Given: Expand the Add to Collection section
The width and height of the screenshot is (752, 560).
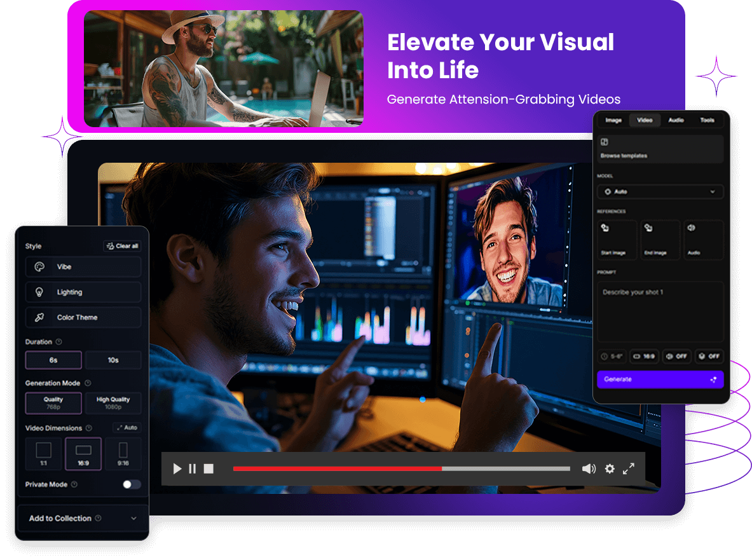Looking at the screenshot, I should coord(83,519).
